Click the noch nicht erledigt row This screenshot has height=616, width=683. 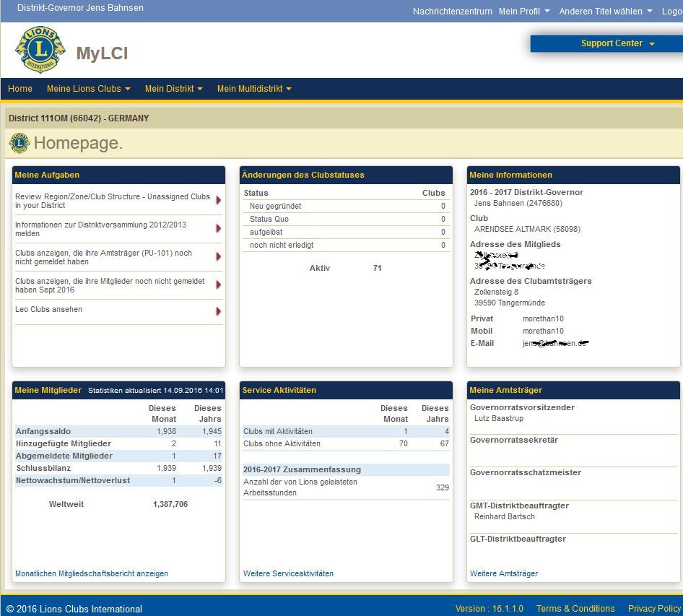coord(346,246)
